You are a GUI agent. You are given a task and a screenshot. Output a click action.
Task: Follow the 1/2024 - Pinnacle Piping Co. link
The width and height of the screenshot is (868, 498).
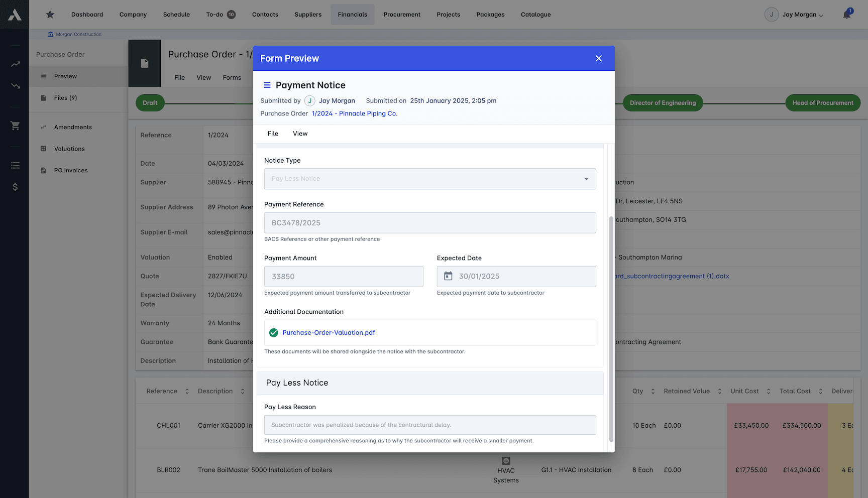point(355,113)
